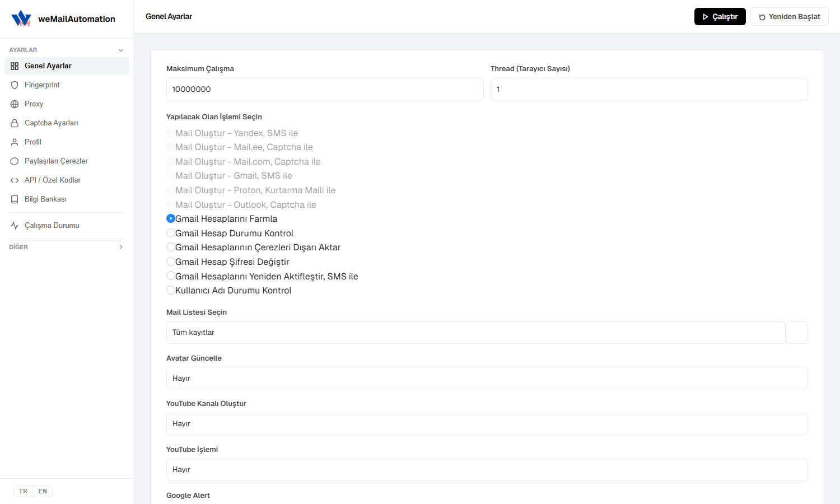Viewport: 840px width, 504px height.
Task: Switch language to TR
Action: (x=23, y=491)
